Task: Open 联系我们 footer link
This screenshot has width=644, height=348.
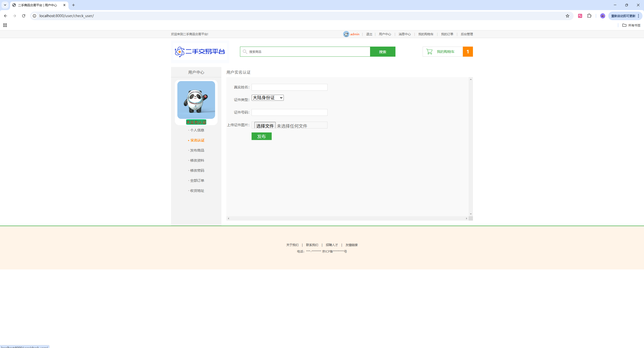Action: pyautogui.click(x=312, y=245)
